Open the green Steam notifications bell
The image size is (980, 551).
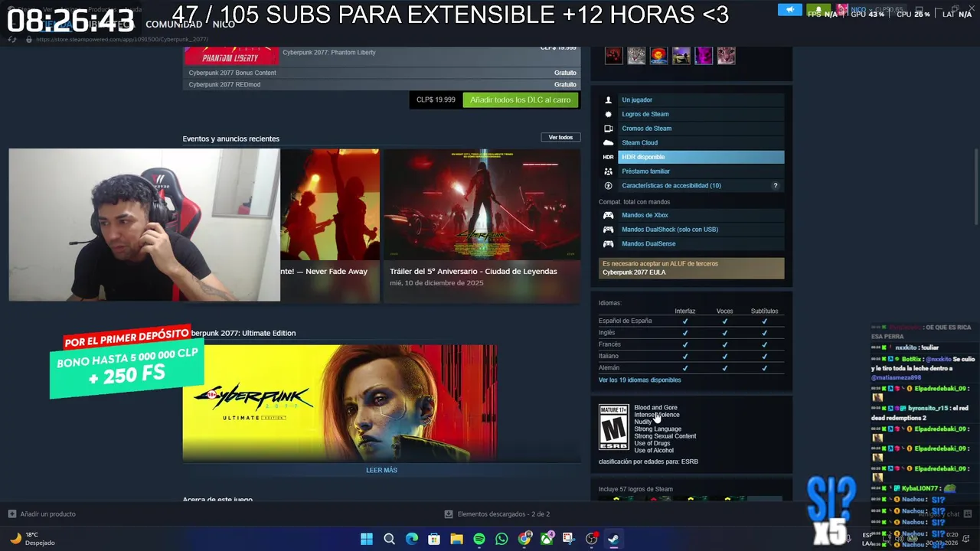pyautogui.click(x=818, y=10)
